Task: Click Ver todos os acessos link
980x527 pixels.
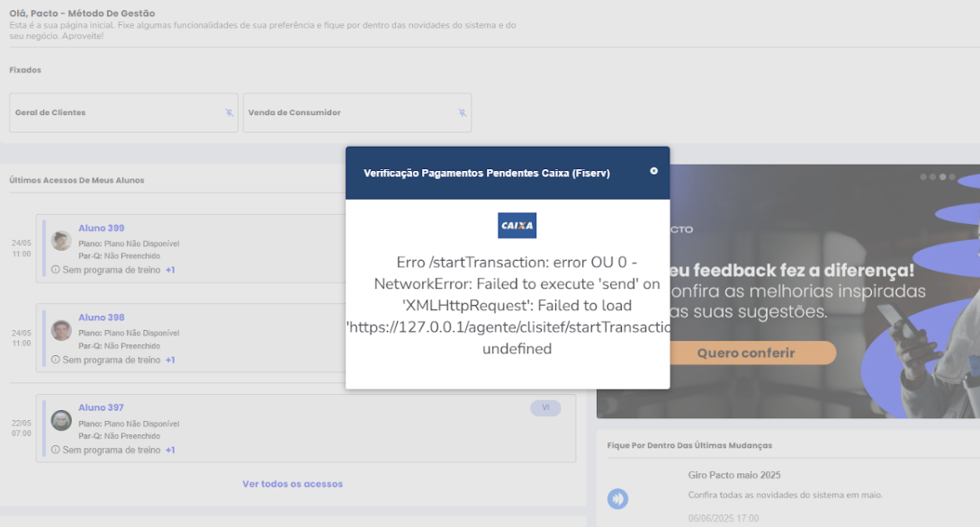Action: (x=292, y=484)
